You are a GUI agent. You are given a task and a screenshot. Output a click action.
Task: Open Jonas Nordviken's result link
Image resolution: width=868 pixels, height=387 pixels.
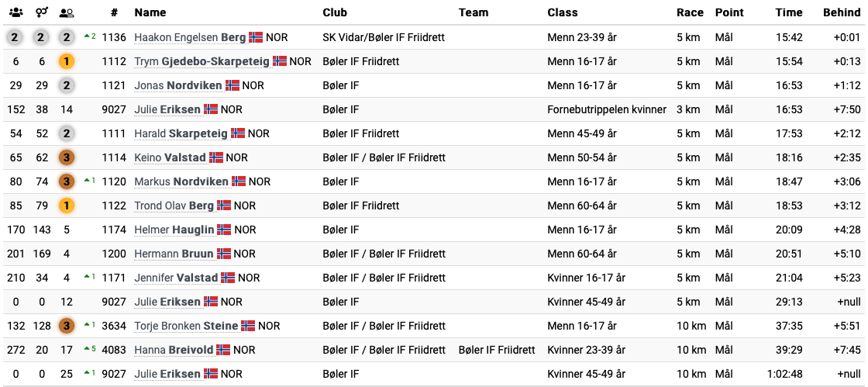178,86
